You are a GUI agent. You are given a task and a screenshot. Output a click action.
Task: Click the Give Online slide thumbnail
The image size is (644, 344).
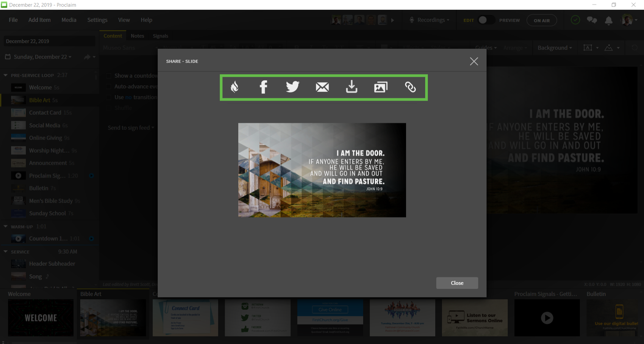330,317
